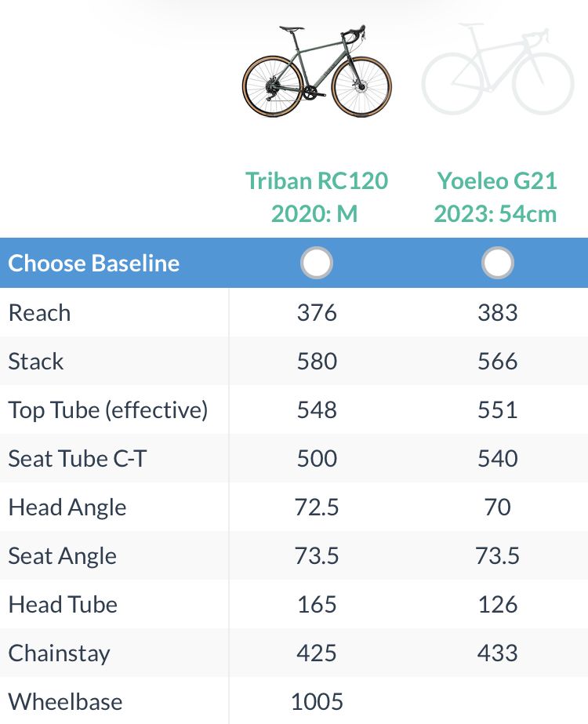Screen dimensions: 588x724
Task: Click the Top Tube (effective) row label
Action: [x=107, y=410]
